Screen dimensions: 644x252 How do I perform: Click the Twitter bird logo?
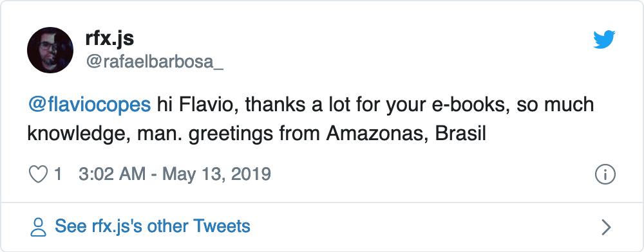[x=604, y=40]
